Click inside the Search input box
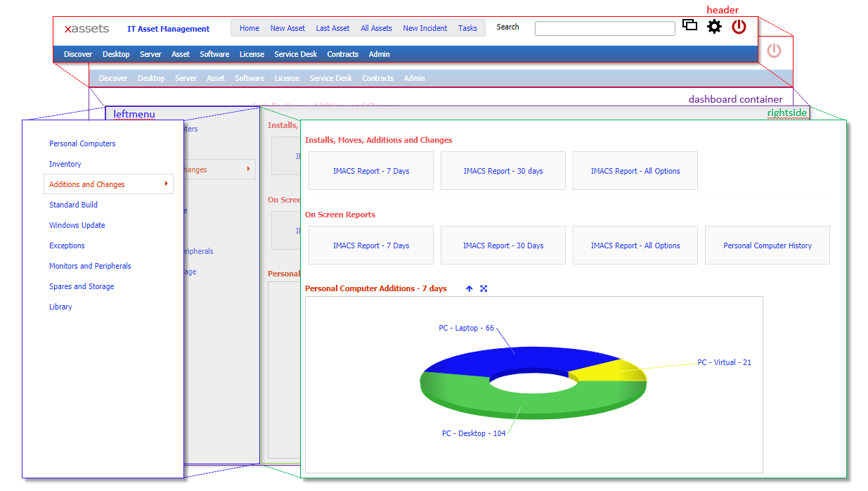Image resolution: width=868 pixels, height=491 pixels. pos(604,28)
